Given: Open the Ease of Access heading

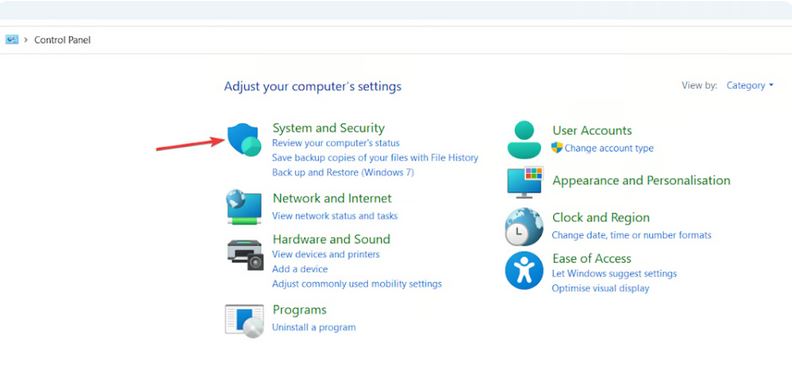Looking at the screenshot, I should [x=591, y=258].
